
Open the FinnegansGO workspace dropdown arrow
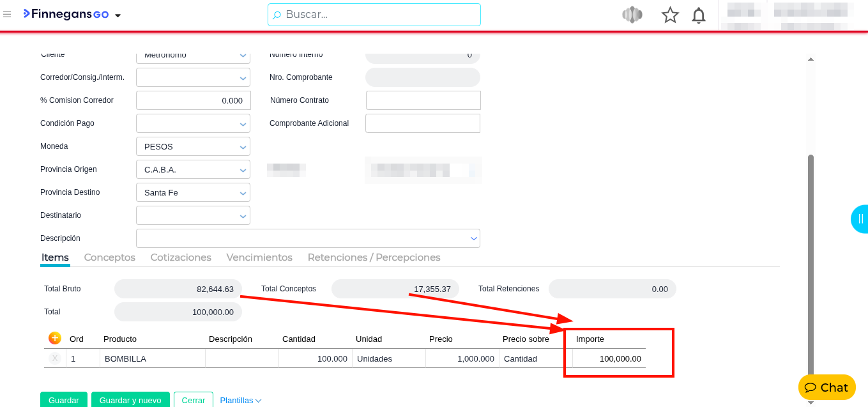[118, 15]
